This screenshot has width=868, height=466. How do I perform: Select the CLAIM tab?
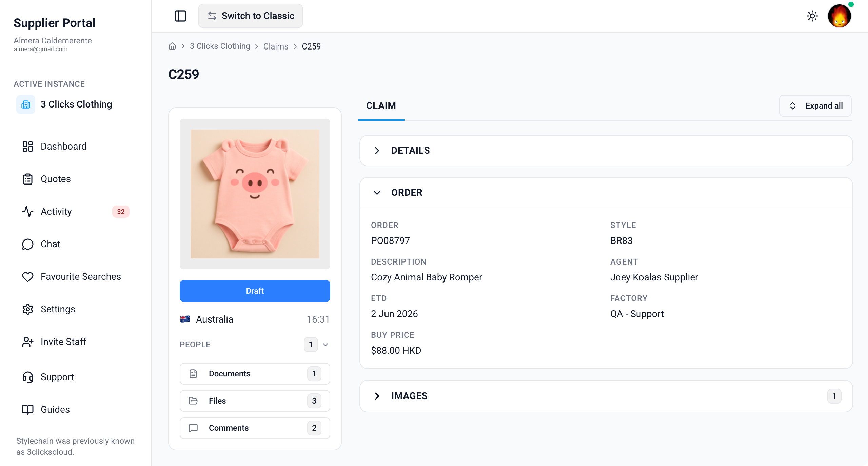tap(381, 106)
